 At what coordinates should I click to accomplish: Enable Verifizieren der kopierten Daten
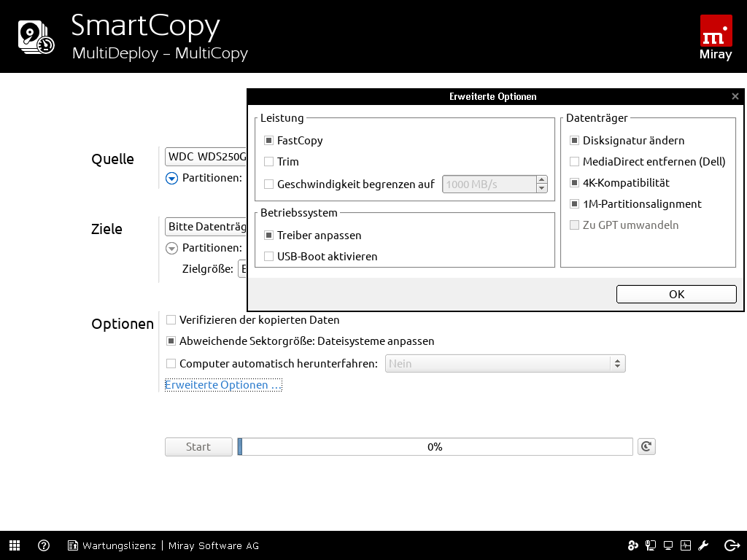(171, 320)
